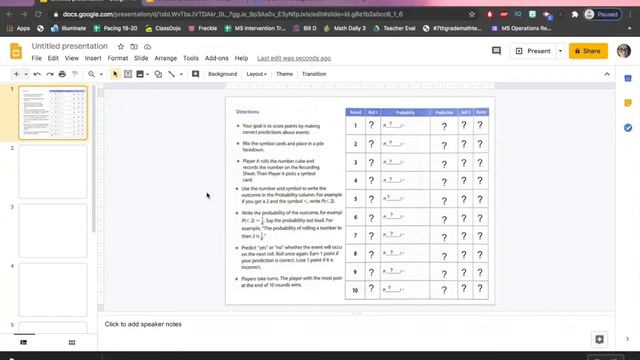Open Google Tasks side panel
Image resolution: width=640 pixels, height=360 pixels.
coord(628,128)
